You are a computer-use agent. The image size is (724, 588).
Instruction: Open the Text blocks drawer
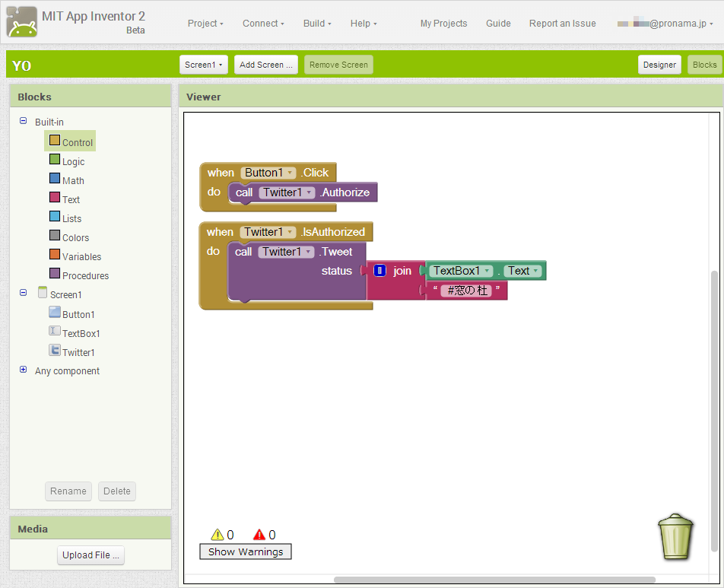point(70,199)
